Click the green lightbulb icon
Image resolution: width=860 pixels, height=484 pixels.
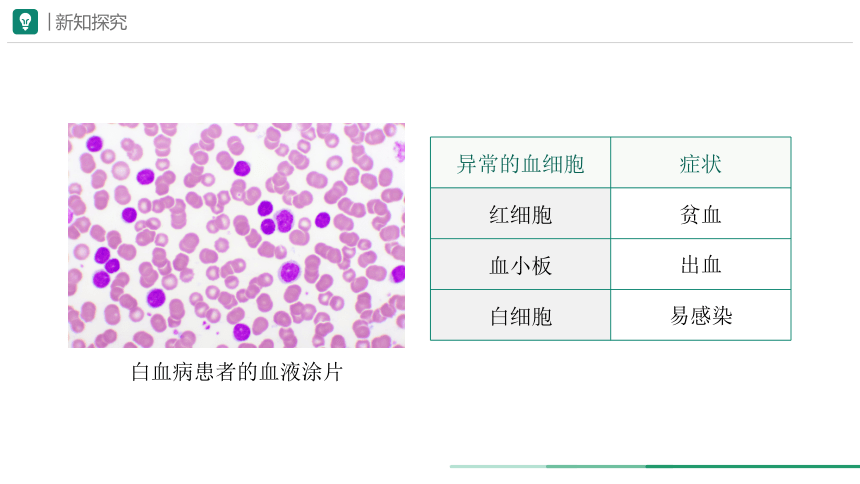pyautogui.click(x=25, y=22)
